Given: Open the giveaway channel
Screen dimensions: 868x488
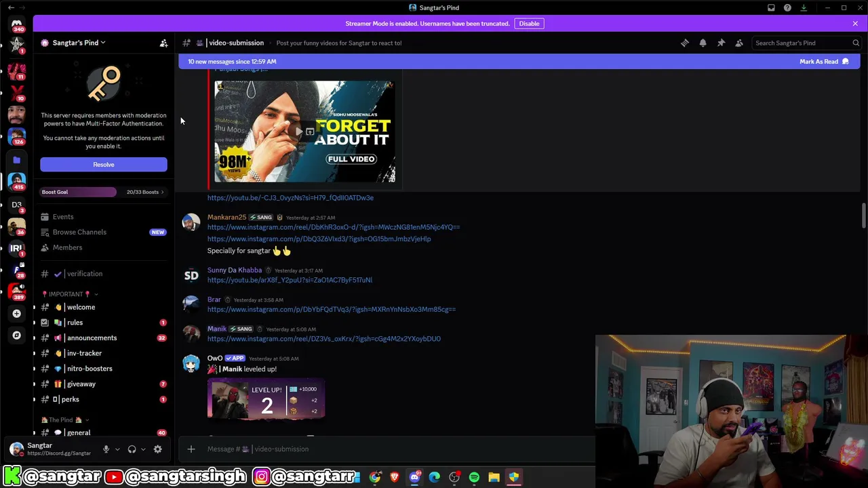Looking at the screenshot, I should pyautogui.click(x=103, y=384).
